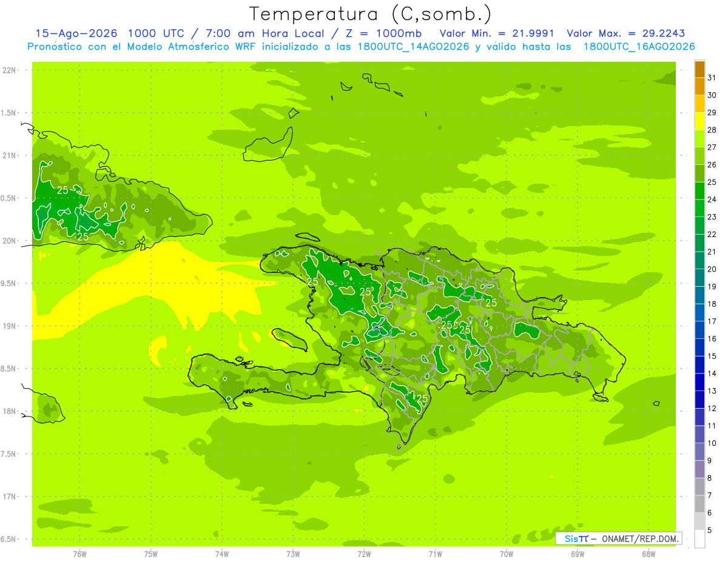The image size is (728, 562).
Task: Click the valid-until time "1800UTC_16AGO2026"
Action: pyautogui.click(x=639, y=47)
